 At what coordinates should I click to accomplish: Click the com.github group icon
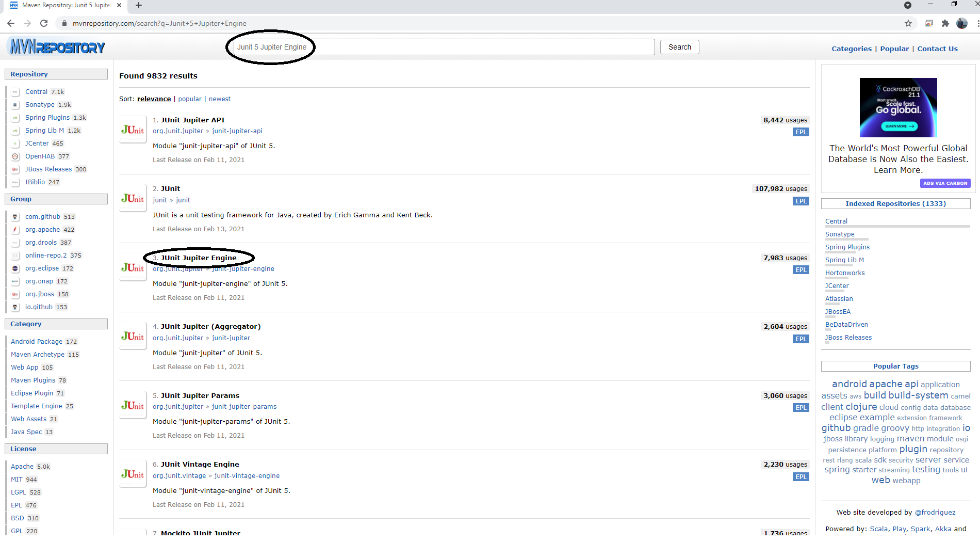pyautogui.click(x=15, y=217)
